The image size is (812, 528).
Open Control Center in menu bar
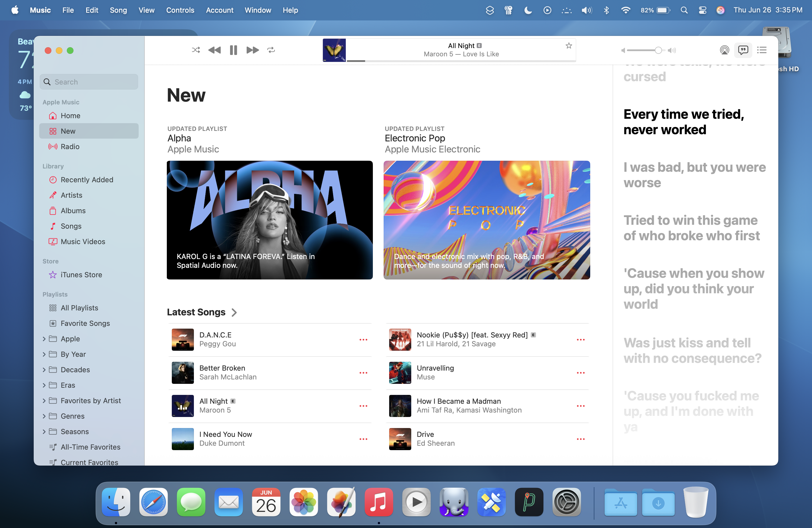(702, 10)
